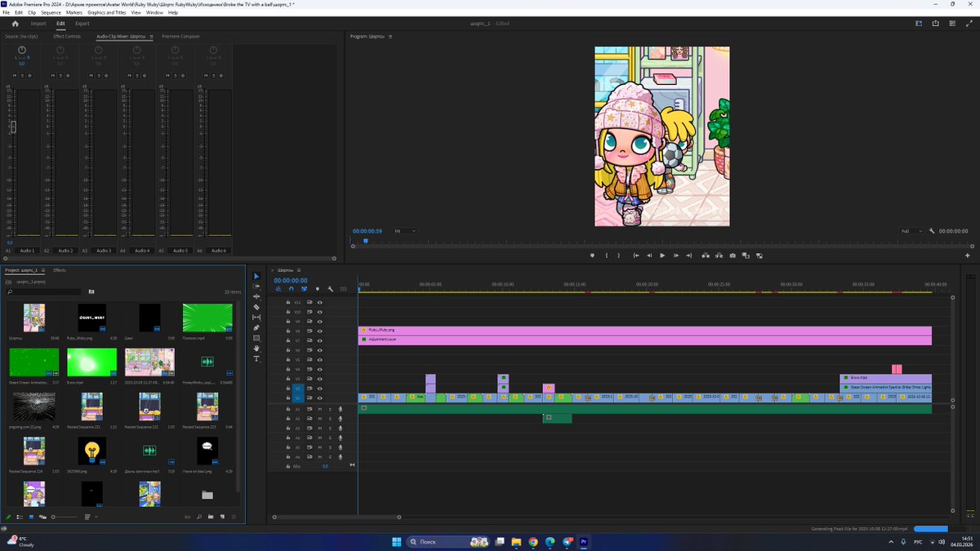The height and width of the screenshot is (551, 980).
Task: Open timeline sequence panel menu
Action: coord(300,270)
